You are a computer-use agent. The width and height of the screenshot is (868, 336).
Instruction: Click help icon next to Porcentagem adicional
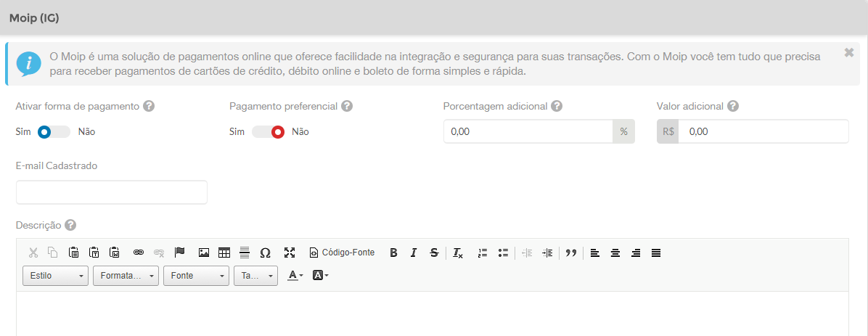click(557, 106)
